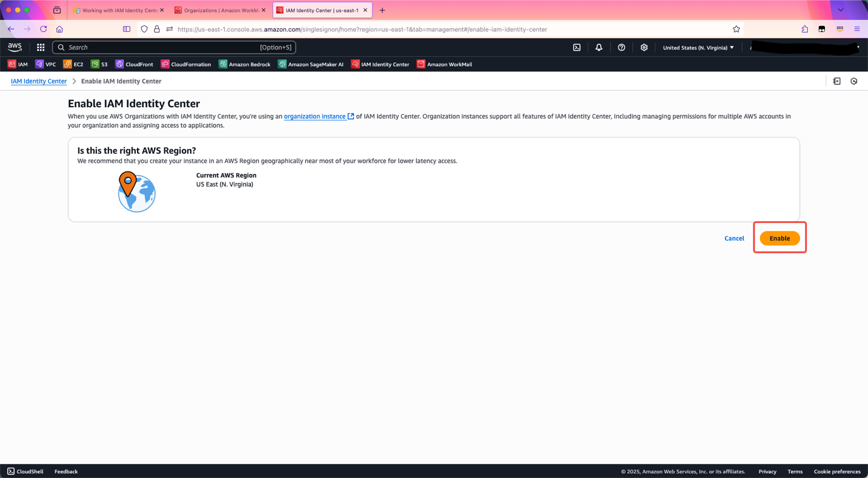The image size is (868, 478).
Task: Open the list all tabs chevron
Action: pos(841,10)
